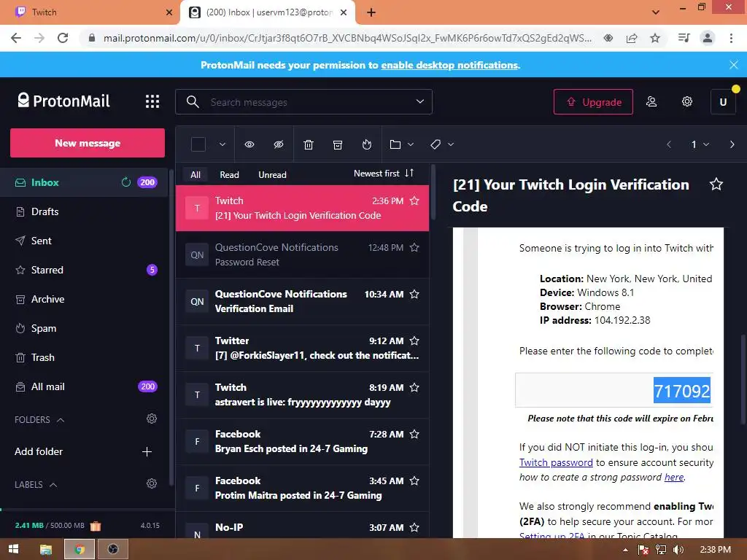This screenshot has width=747, height=560.
Task: Mark as spam with the flame icon
Action: pos(366,144)
